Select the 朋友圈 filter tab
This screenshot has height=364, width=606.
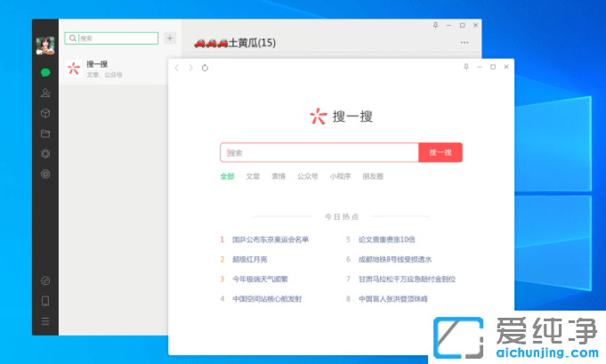pos(373,176)
